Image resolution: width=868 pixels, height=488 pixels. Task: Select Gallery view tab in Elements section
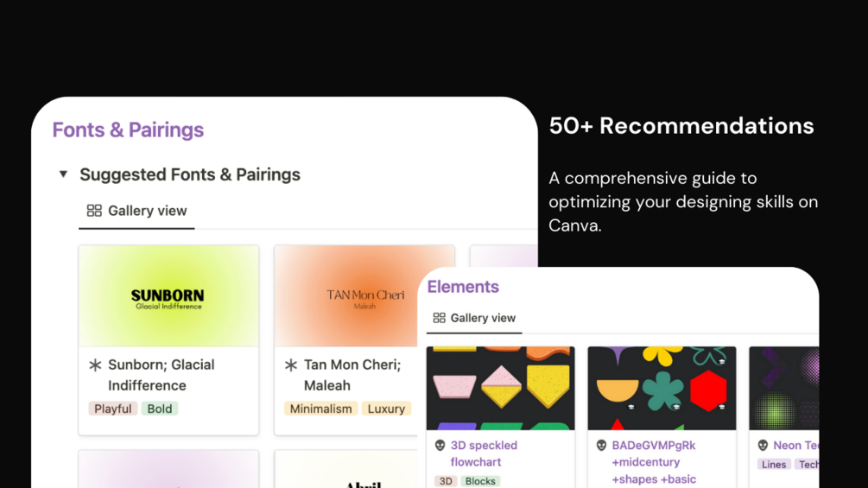(474, 318)
